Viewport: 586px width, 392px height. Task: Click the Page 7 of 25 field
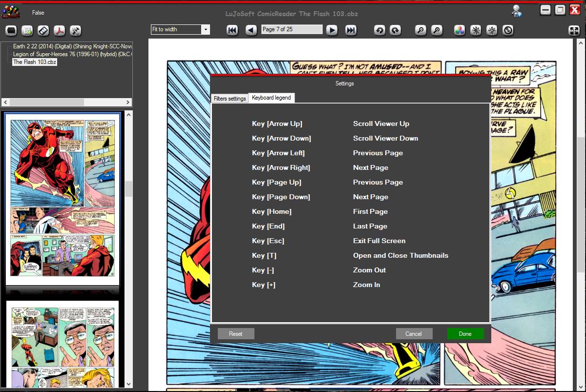pyautogui.click(x=292, y=29)
